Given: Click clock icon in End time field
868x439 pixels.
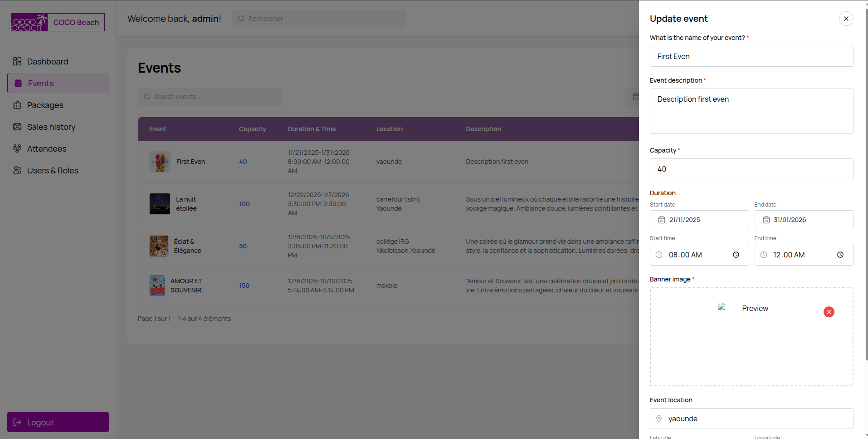Looking at the screenshot, I should (x=840, y=255).
